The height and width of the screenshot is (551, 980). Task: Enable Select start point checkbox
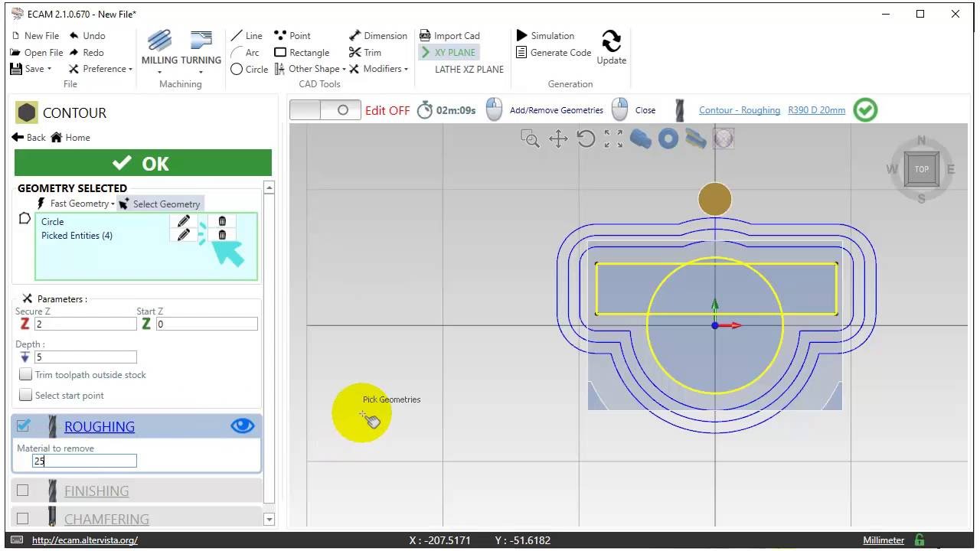click(26, 395)
